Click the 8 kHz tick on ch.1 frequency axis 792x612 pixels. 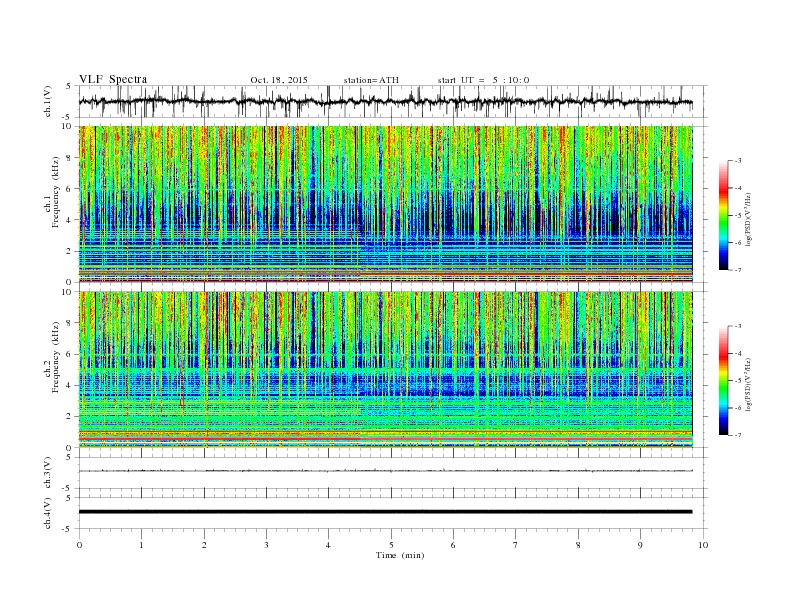(x=69, y=158)
